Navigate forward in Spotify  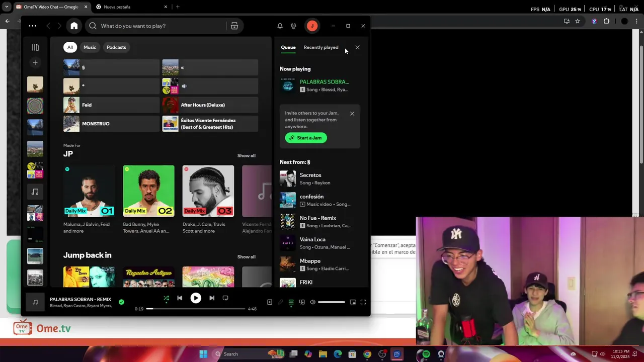tap(59, 26)
